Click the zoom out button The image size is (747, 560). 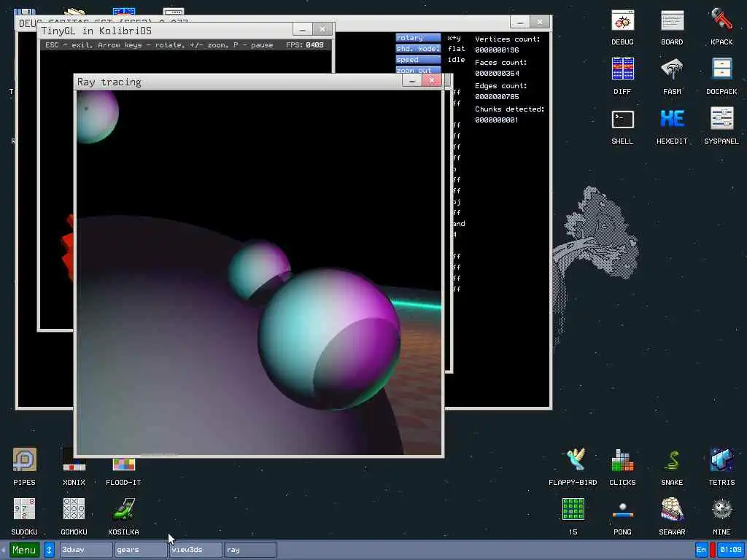coord(418,69)
